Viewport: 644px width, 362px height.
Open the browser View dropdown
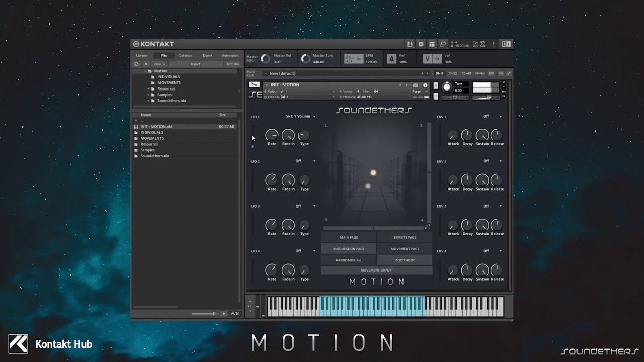click(159, 64)
